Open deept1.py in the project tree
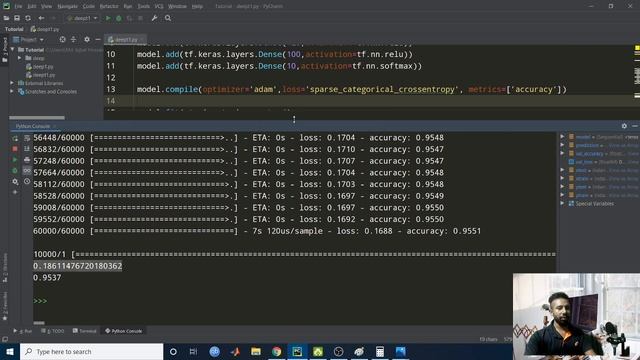The image size is (640, 360). click(x=41, y=75)
